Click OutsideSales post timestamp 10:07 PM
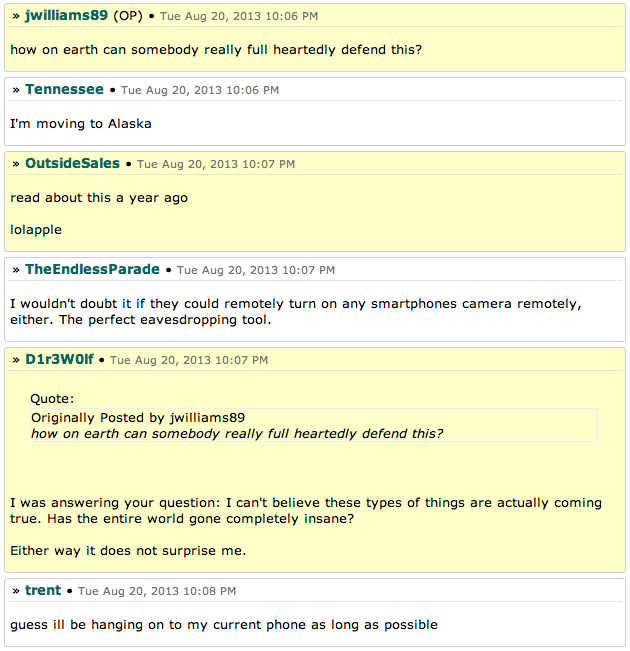Screen dimensions: 630x651 tap(216, 164)
